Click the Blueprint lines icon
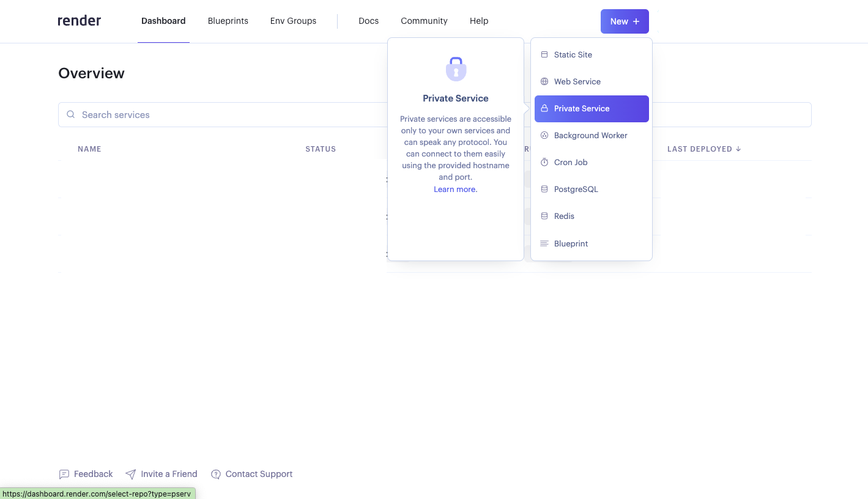This screenshot has width=868, height=499. (544, 243)
